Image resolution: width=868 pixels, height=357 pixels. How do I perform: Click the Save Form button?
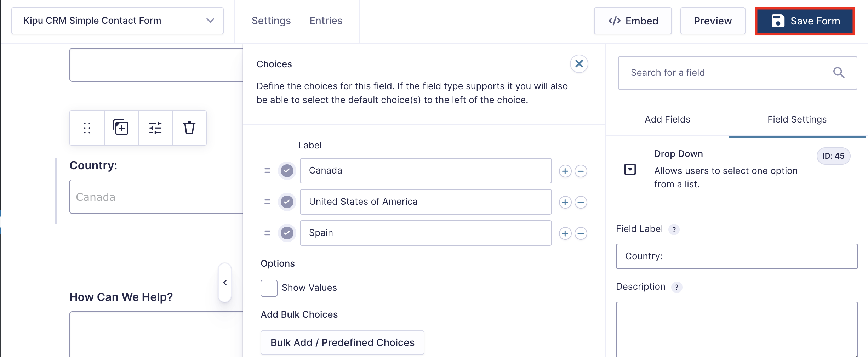[805, 21]
